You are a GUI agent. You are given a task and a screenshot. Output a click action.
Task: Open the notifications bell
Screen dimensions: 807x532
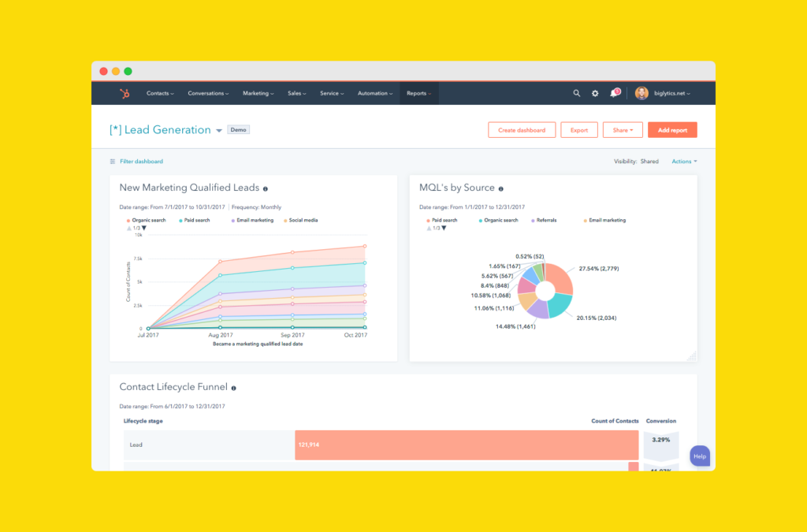(614, 93)
